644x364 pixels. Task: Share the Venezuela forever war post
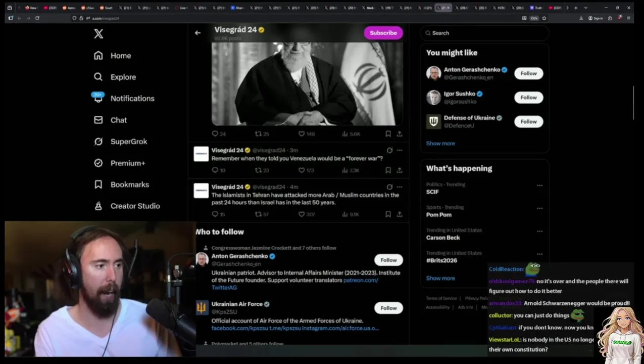[x=400, y=170]
